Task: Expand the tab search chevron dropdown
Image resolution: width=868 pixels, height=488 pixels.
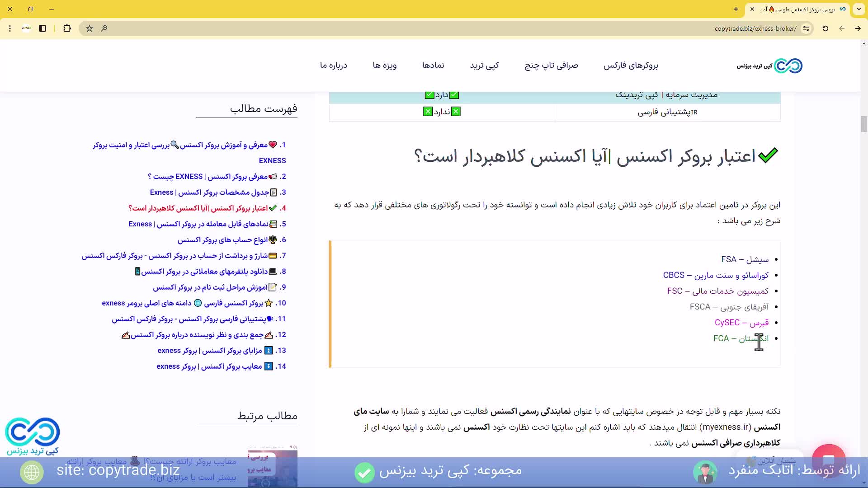Action: (859, 9)
